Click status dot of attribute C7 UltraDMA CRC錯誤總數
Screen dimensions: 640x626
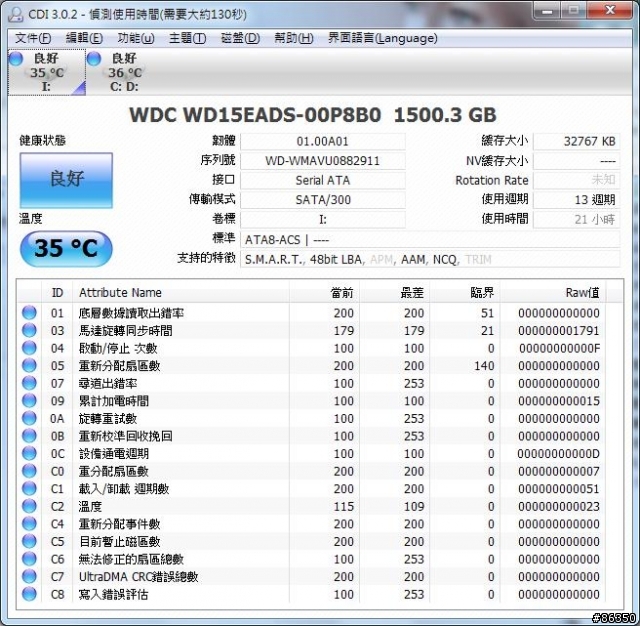(x=29, y=576)
